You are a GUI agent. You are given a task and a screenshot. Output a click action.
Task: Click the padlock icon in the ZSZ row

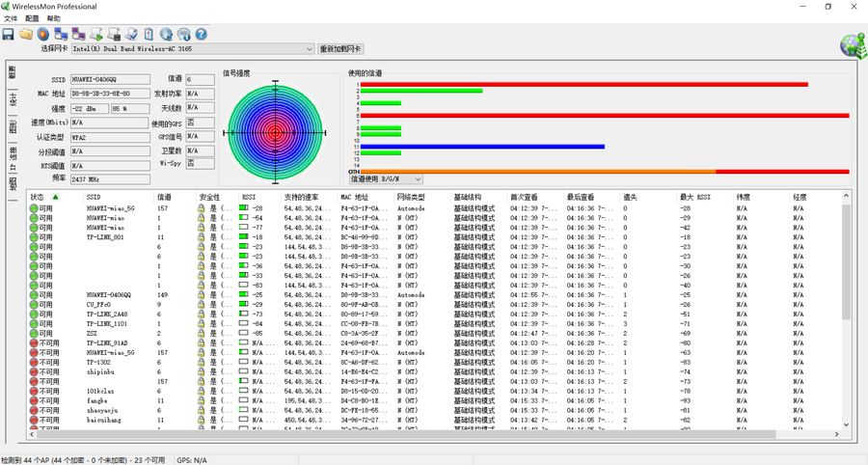click(202, 333)
